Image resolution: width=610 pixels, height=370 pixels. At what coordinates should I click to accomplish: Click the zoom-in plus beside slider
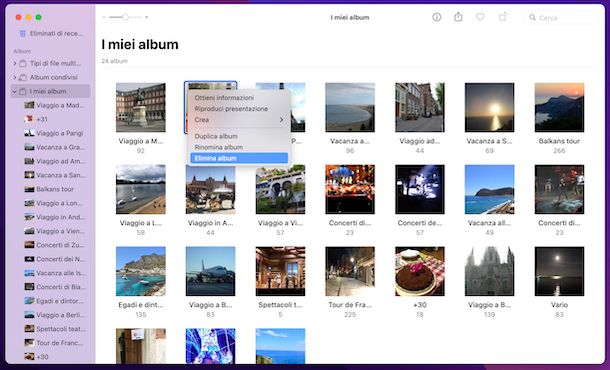[x=146, y=17]
